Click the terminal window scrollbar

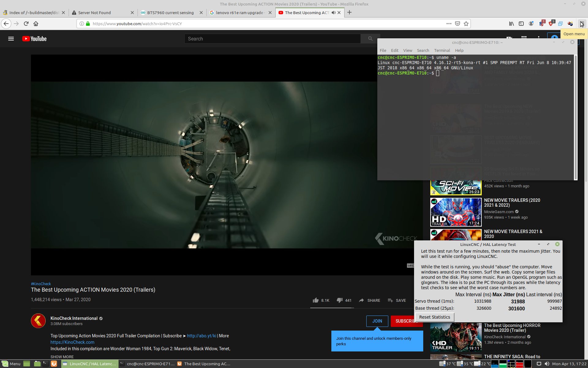tap(575, 117)
